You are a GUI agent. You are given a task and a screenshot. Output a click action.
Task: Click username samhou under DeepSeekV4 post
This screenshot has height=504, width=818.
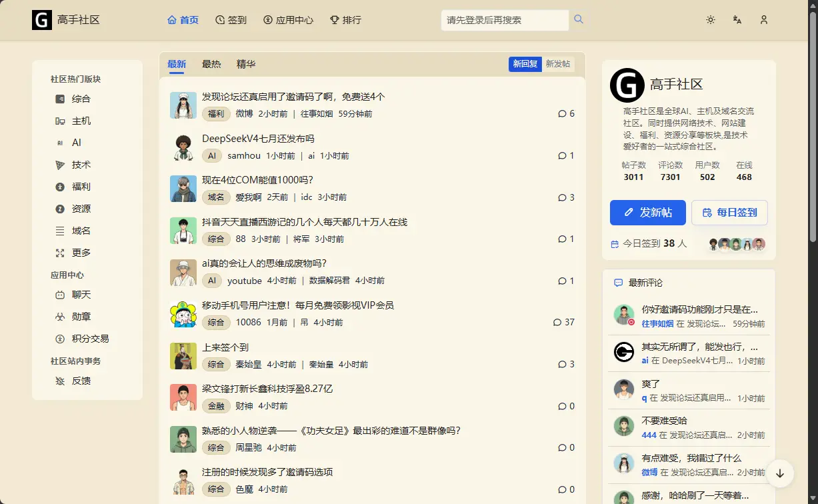tap(244, 156)
